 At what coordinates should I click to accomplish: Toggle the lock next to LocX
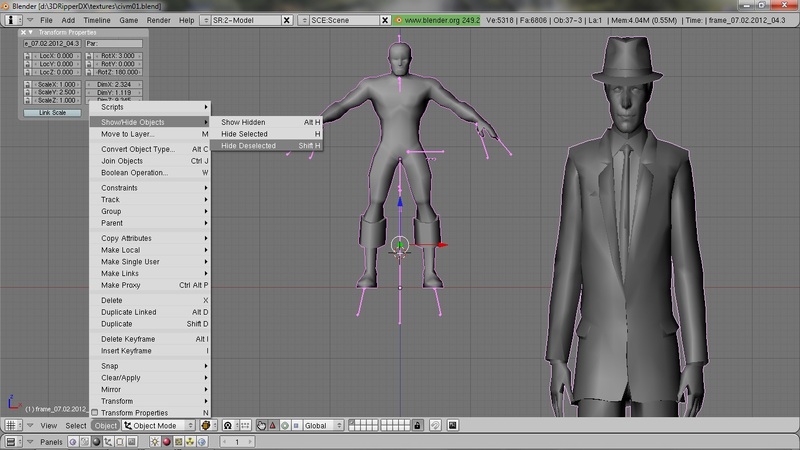pos(27,56)
